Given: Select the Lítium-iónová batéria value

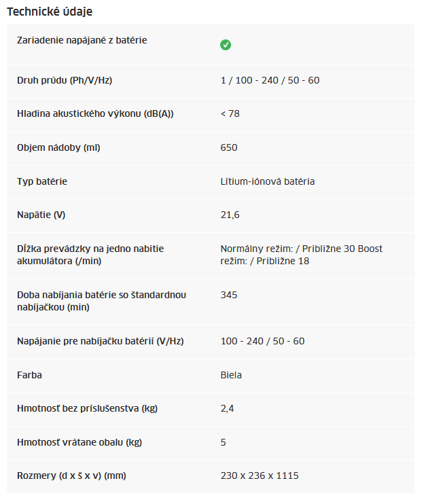Looking at the screenshot, I should coord(267,181).
